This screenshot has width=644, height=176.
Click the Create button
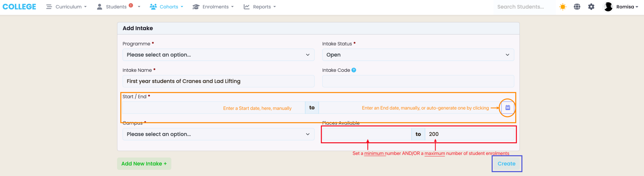click(506, 164)
